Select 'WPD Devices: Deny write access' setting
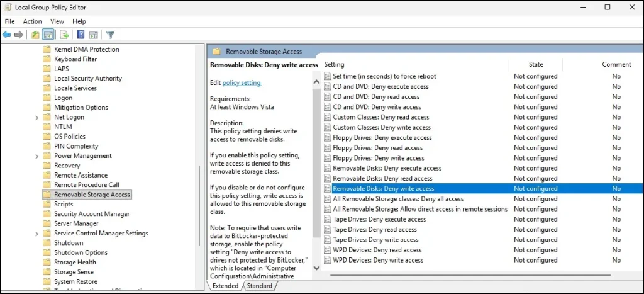 [378, 260]
